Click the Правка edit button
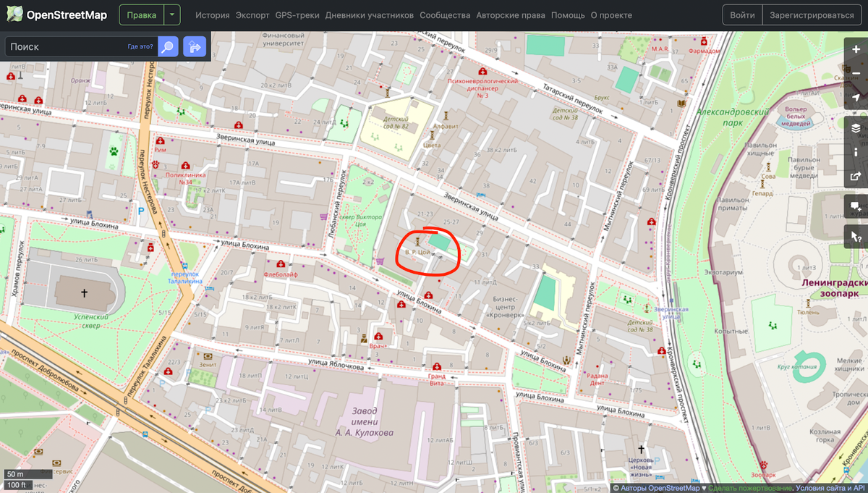Screen dimensions: 868x493 pyautogui.click(x=141, y=14)
